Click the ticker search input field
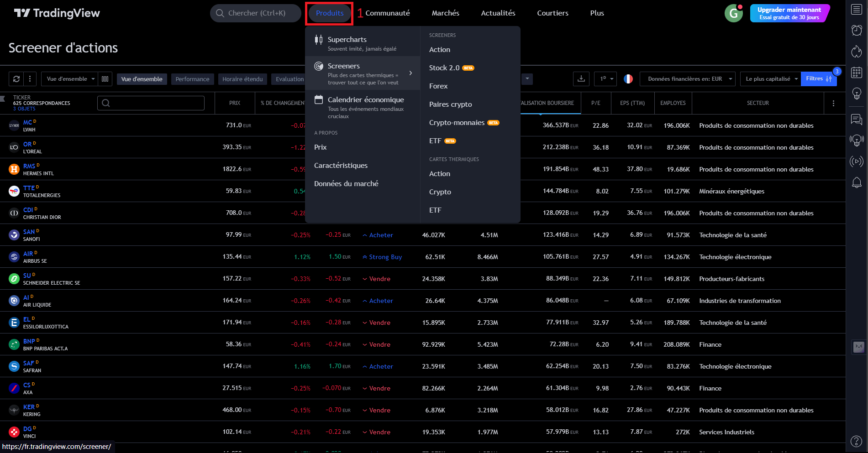 (x=151, y=103)
